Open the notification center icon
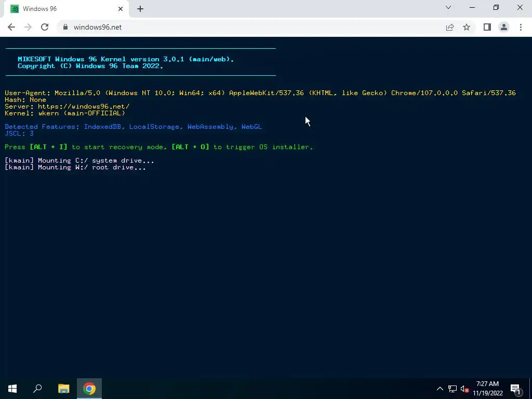The image size is (532, 399). [515, 389]
